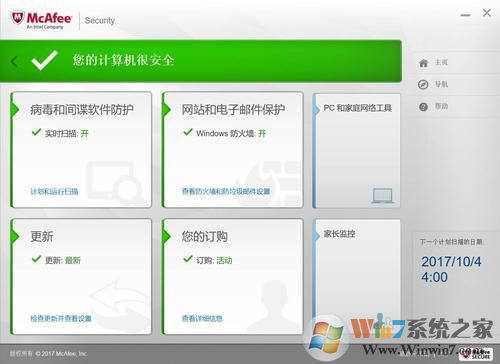This screenshot has width=500, height=364.
Task: Click the 病毒和间谍软件防护 heading
Action: tap(82, 110)
